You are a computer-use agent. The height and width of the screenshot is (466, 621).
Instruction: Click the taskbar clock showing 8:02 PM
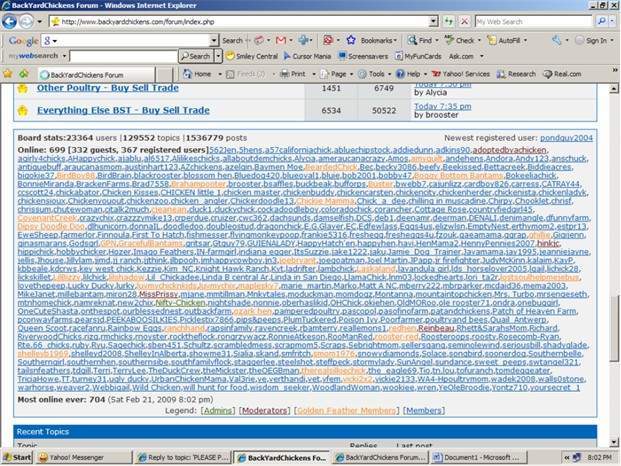point(599,458)
